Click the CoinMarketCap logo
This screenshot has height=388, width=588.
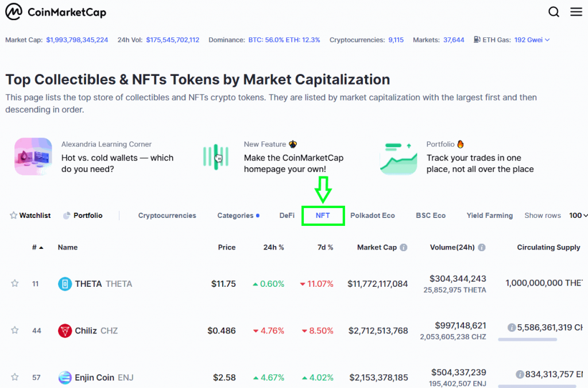pos(55,11)
